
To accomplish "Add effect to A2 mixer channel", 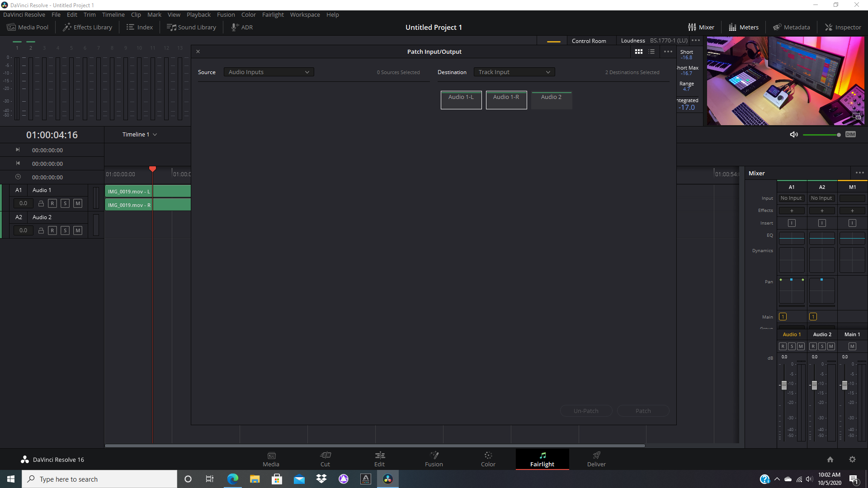I will (x=822, y=211).
